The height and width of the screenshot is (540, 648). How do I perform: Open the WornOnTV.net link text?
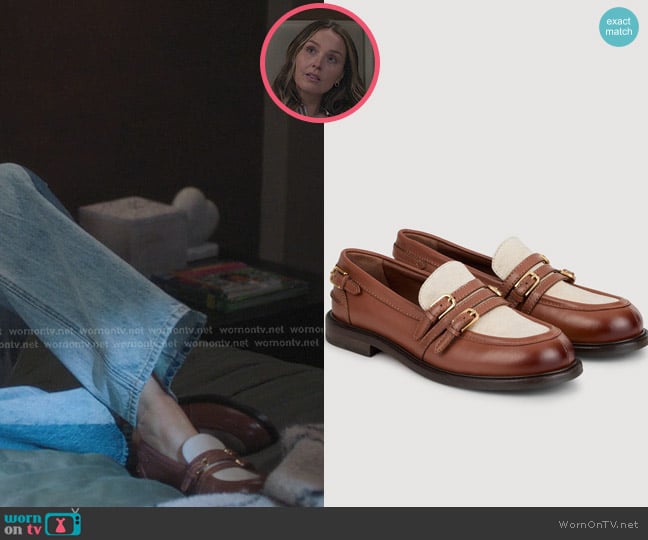pyautogui.click(x=598, y=524)
